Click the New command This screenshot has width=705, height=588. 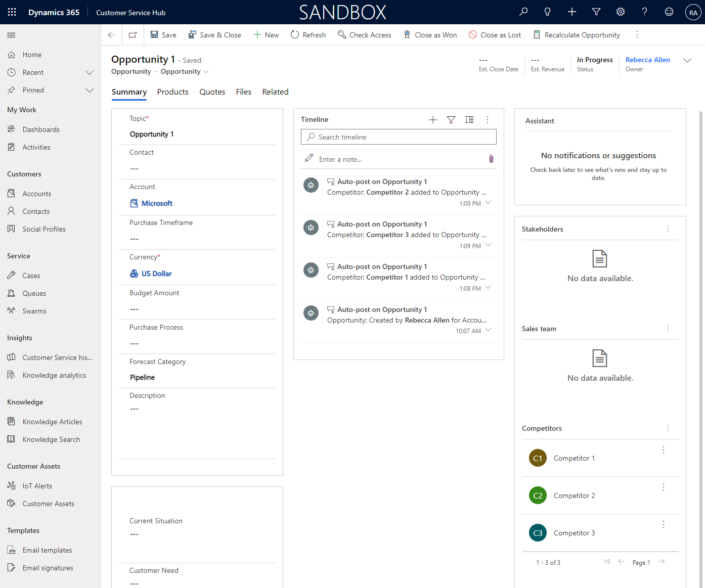pos(266,35)
